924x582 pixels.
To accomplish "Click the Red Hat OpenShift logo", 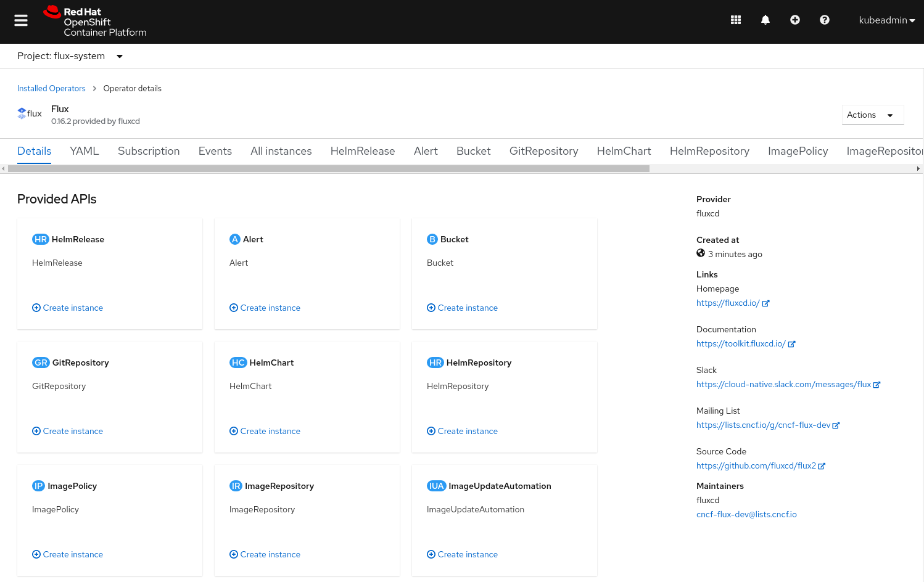I will pyautogui.click(x=96, y=22).
